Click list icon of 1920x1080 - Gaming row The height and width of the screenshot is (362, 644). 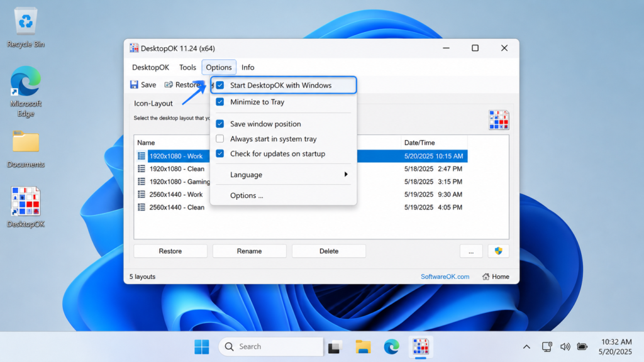coord(142,182)
